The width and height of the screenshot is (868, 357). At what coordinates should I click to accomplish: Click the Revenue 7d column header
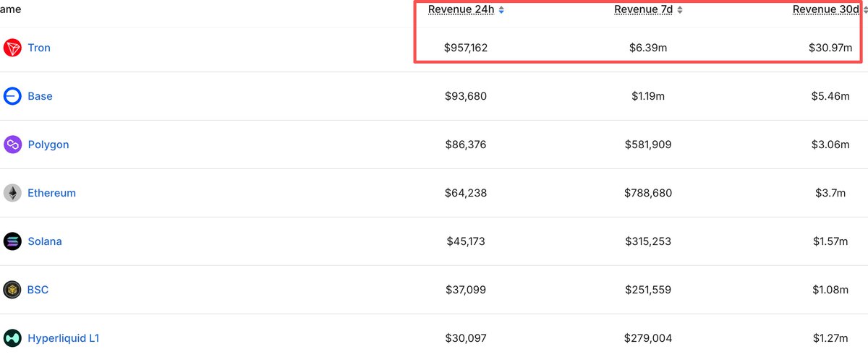[x=644, y=9]
